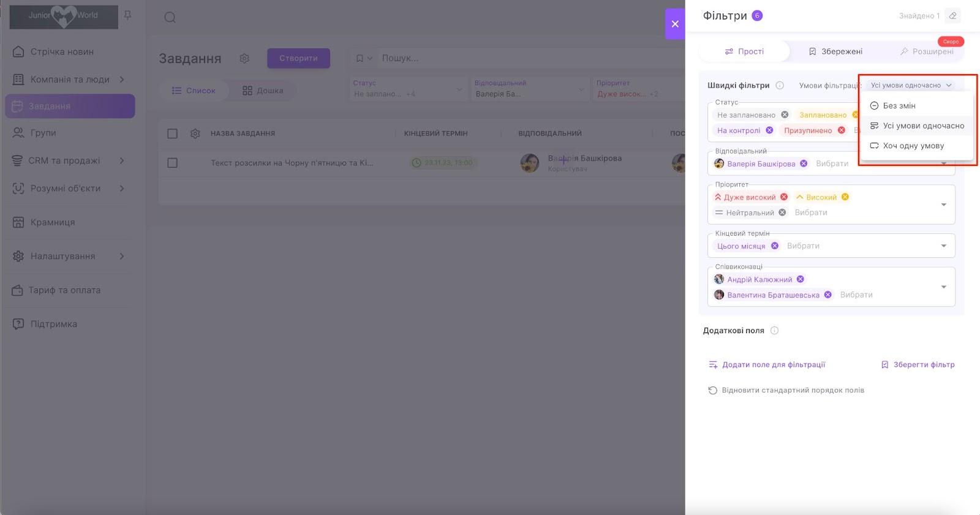Open the Статус quick filter in toolbar
This screenshot has width=980, height=515.
(408, 89)
